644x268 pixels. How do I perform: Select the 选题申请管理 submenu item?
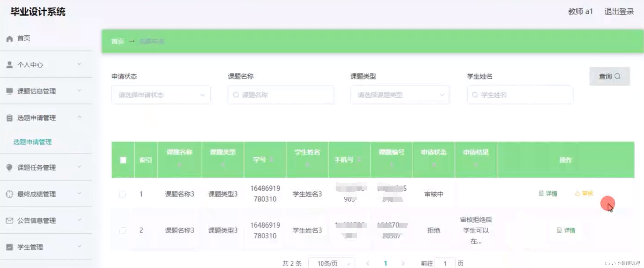pyautogui.click(x=32, y=142)
